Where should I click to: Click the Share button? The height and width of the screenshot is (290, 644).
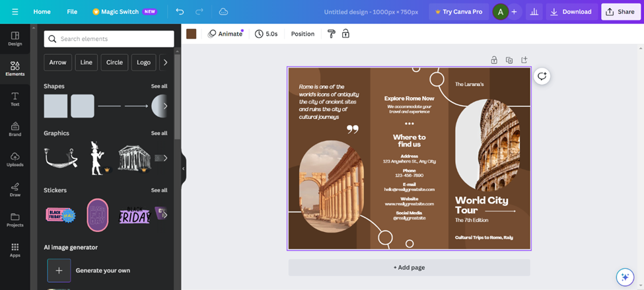(x=621, y=12)
